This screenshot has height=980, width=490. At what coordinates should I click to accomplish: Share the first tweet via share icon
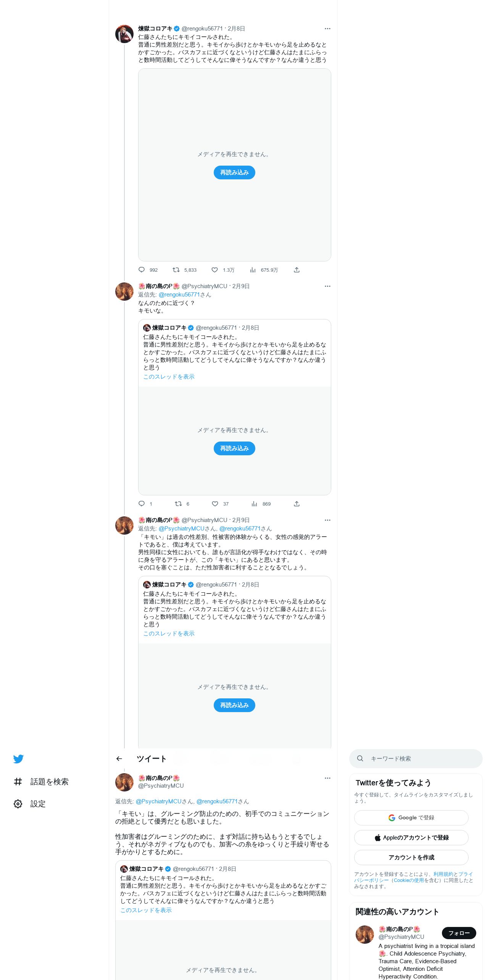pos(297,270)
